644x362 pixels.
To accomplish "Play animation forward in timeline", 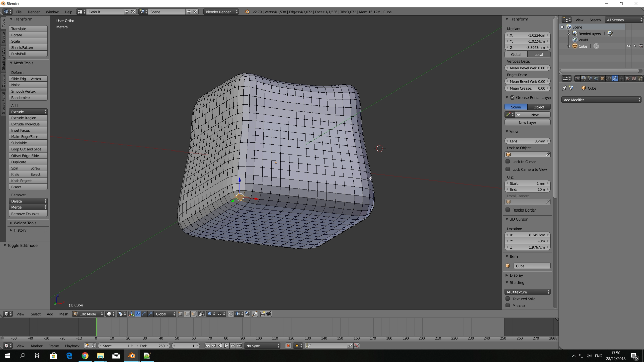I will pyautogui.click(x=226, y=346).
